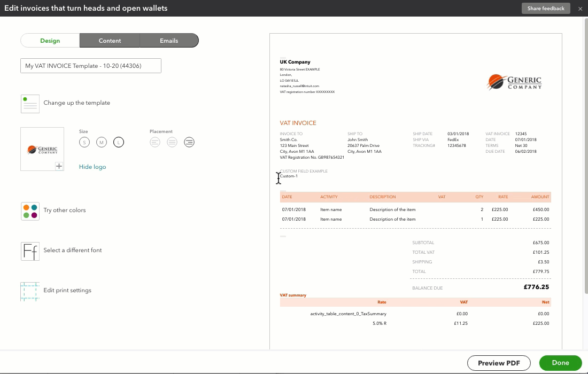Switch to the Emails tab
This screenshot has height=374, width=588.
pyautogui.click(x=169, y=41)
